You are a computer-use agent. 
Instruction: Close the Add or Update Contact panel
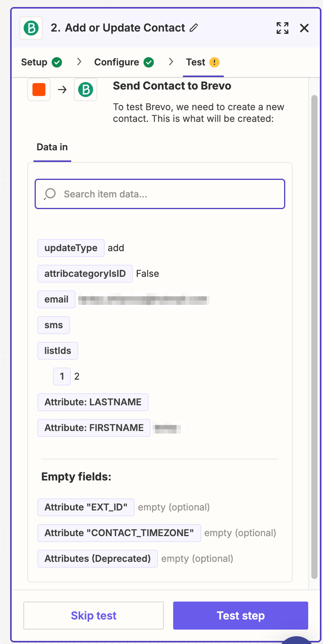click(x=304, y=28)
